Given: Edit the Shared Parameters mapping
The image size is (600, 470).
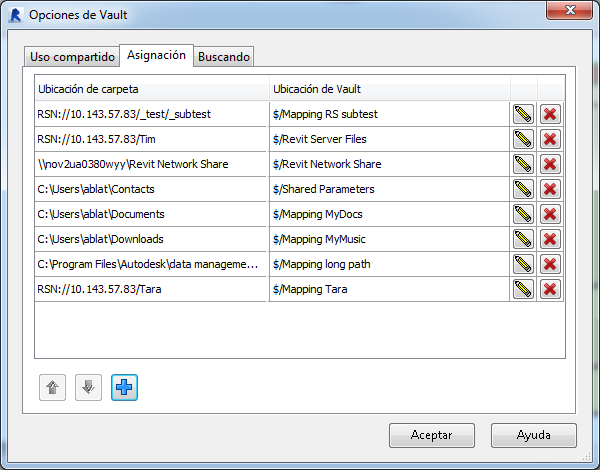Looking at the screenshot, I should (523, 189).
